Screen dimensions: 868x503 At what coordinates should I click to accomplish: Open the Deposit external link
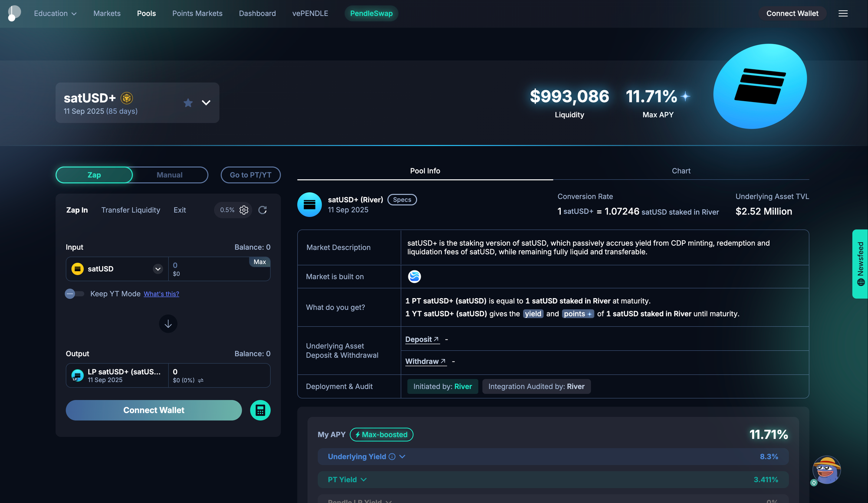[422, 339]
